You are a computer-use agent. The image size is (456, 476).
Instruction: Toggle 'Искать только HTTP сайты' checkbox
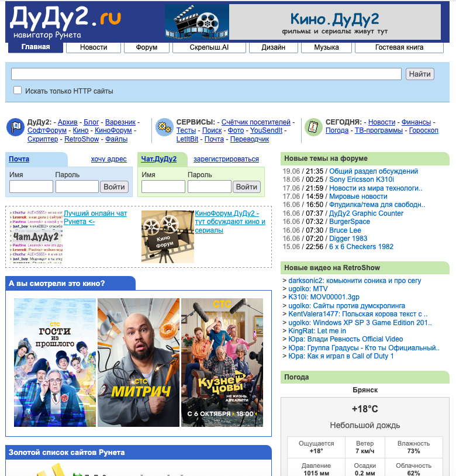coord(18,90)
